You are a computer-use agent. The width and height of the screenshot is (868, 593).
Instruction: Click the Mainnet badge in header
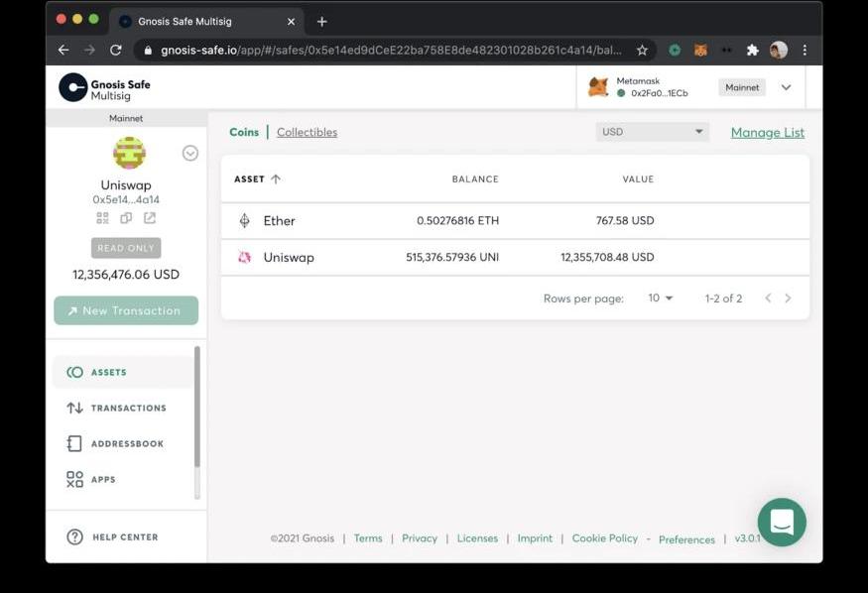[742, 87]
